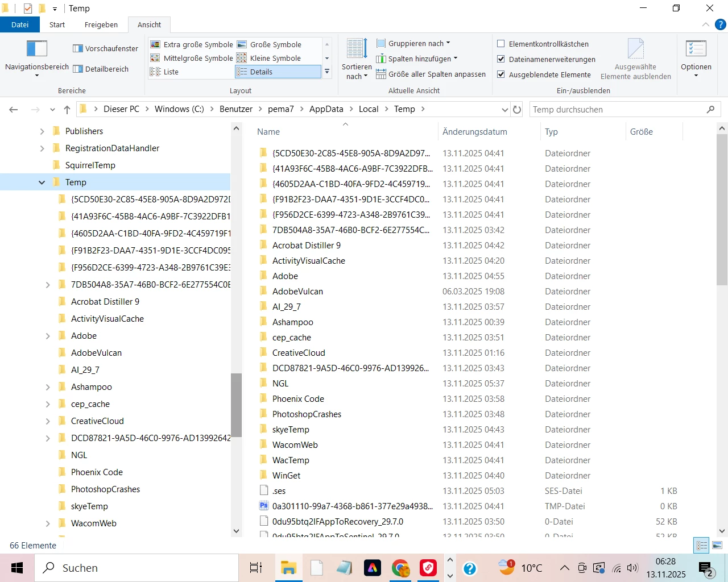Toggle Elementkontrollkästchen checkbox
Viewport: 728px width, 582px height.
[501, 44]
